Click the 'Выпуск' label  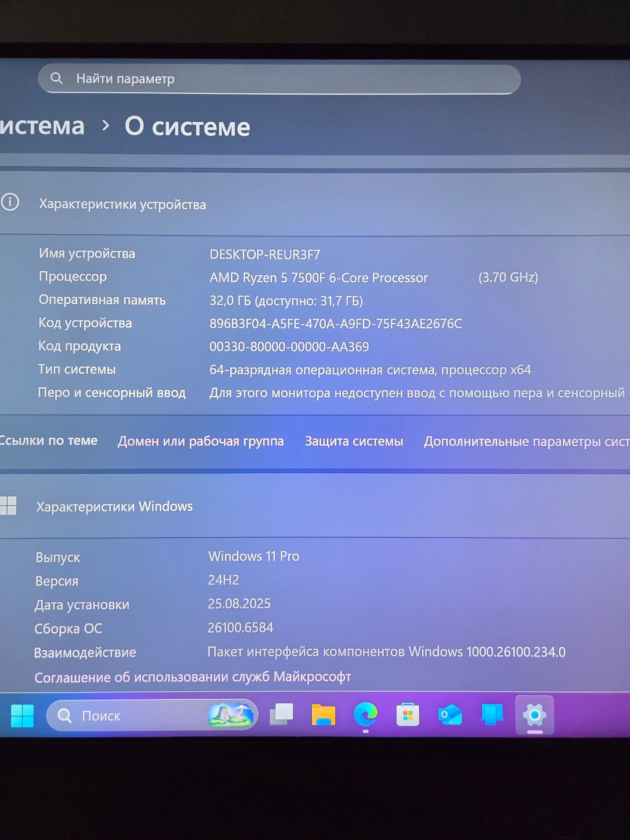(58, 557)
